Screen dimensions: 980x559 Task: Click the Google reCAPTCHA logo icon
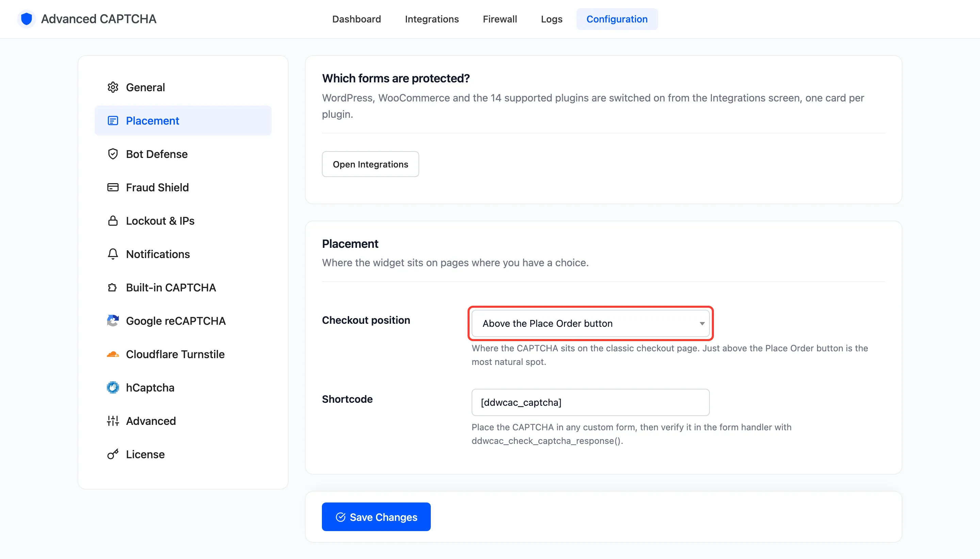click(x=113, y=321)
